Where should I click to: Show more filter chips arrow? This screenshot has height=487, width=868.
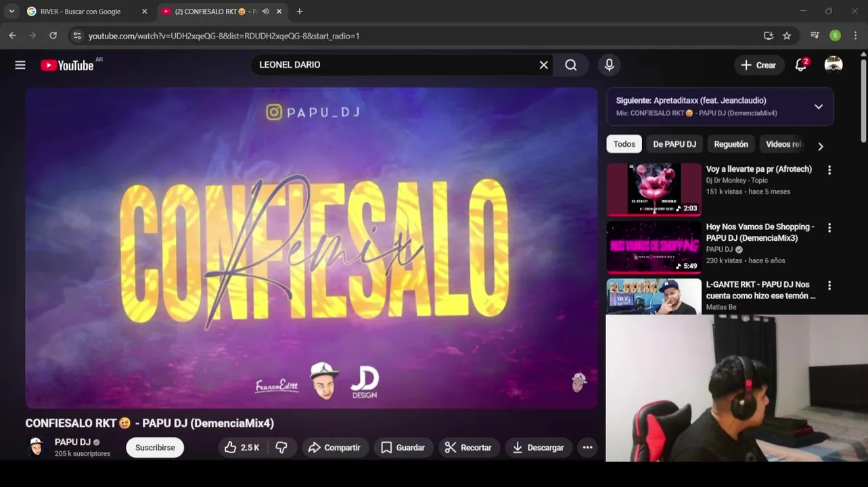[820, 146]
